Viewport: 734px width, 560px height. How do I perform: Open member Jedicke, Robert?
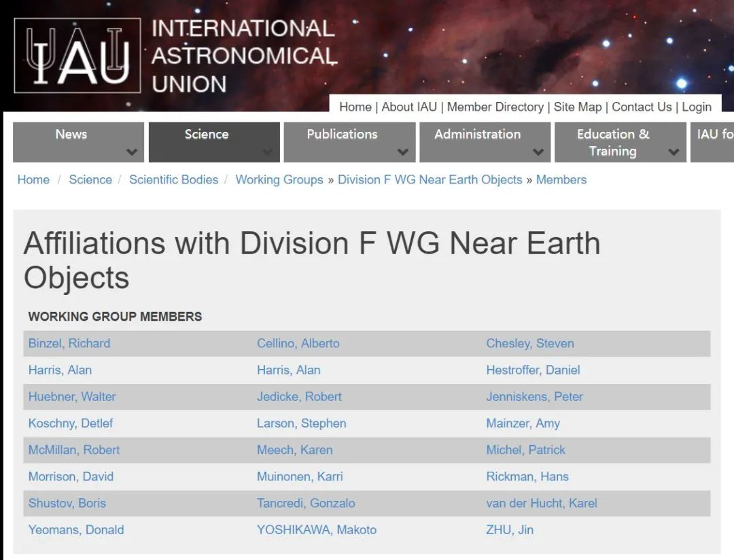click(x=298, y=397)
